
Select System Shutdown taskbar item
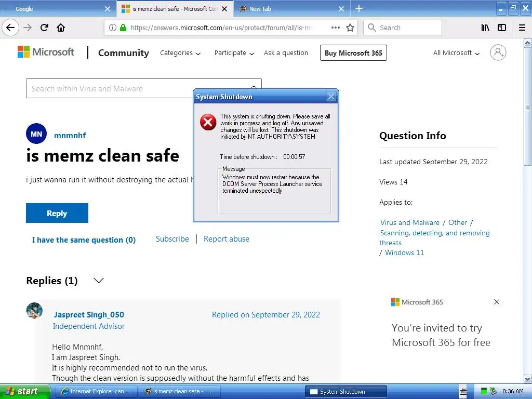[x=345, y=392]
